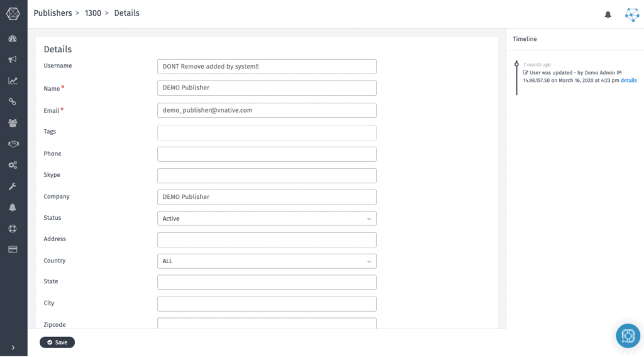Open the Status dropdown showing Active
This screenshot has height=357, width=644.
267,218
